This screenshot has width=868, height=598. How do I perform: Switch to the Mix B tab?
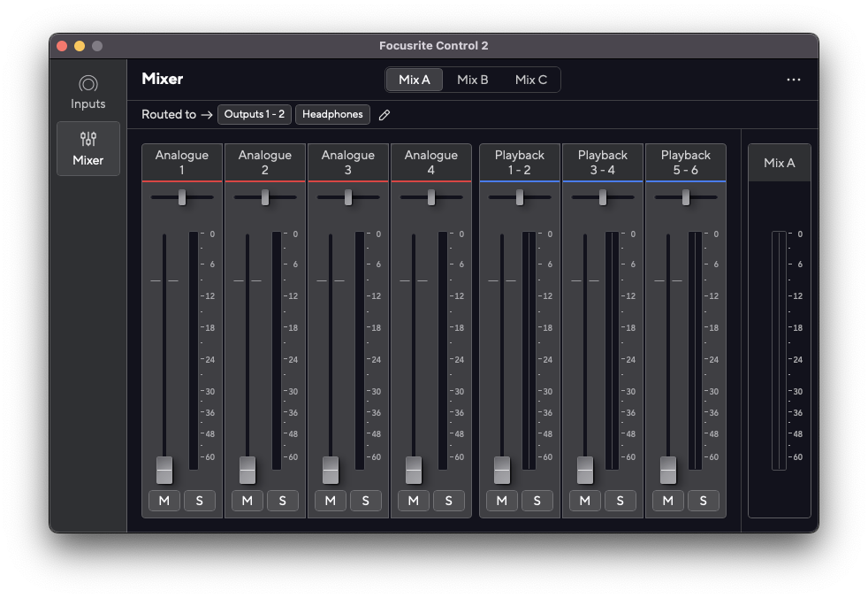pos(473,80)
